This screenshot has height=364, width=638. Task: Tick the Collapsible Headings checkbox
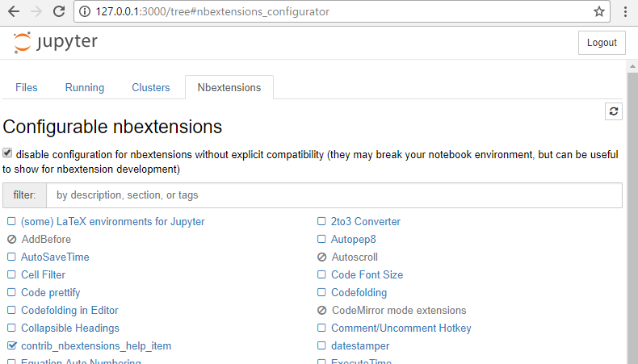11,328
